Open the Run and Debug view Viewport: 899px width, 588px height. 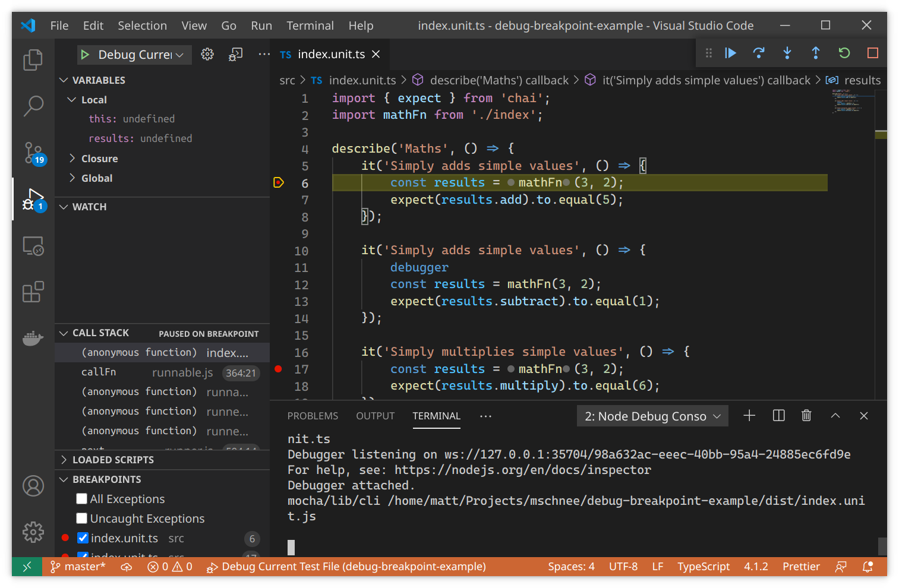pyautogui.click(x=33, y=200)
